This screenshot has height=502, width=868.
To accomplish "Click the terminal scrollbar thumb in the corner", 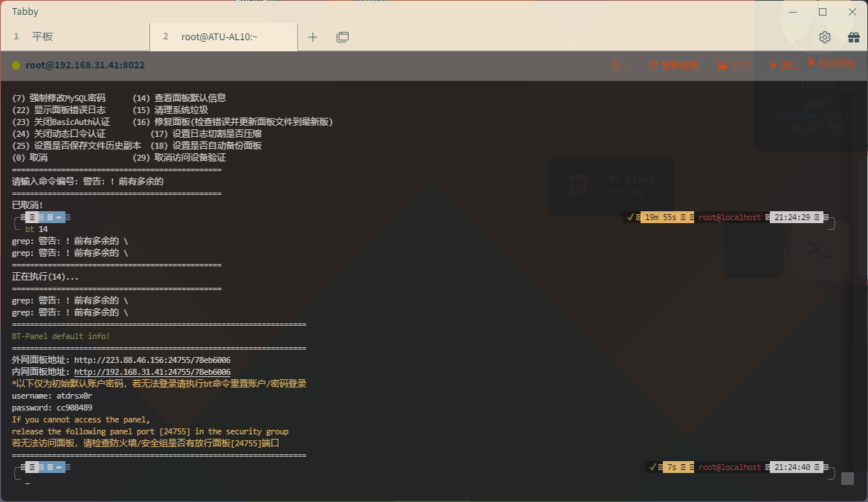I will [847, 478].
